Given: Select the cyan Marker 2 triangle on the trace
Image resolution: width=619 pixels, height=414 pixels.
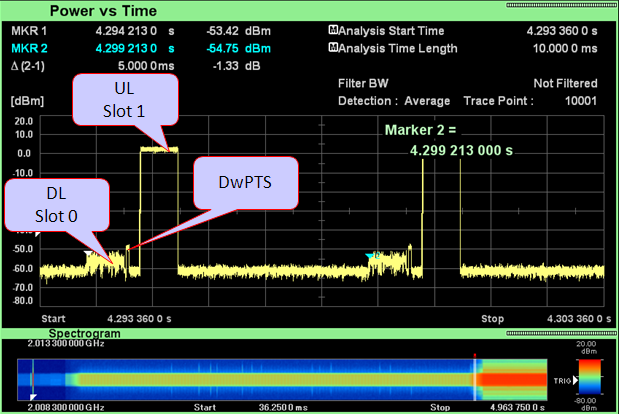Looking at the screenshot, I should point(371,256).
